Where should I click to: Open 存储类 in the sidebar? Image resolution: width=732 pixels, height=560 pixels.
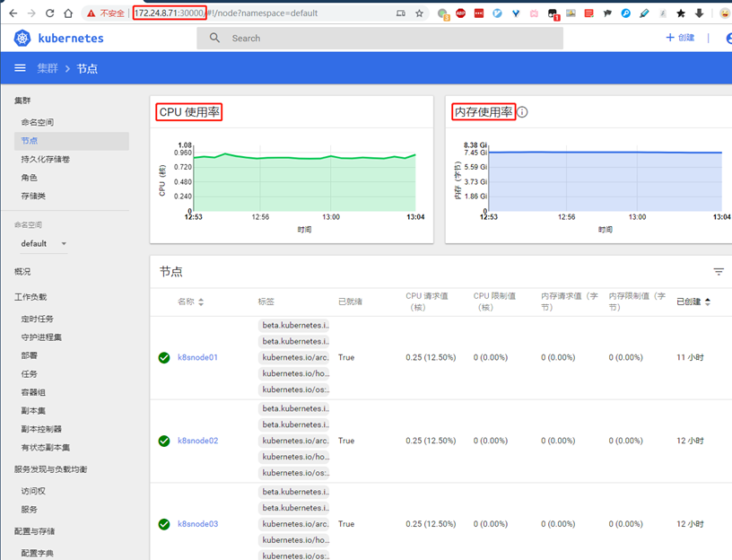[33, 196]
